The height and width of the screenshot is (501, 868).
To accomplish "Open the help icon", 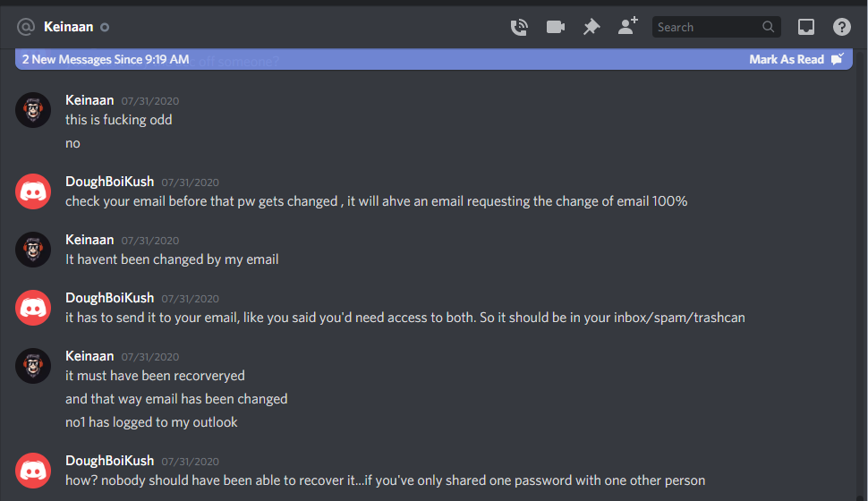I will pos(841,27).
